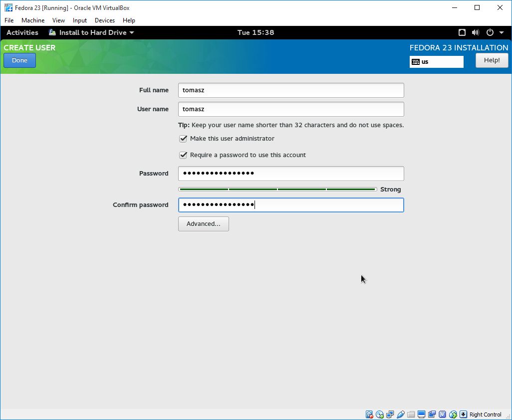
Task: Click the optical drive status icon
Action: tap(380, 415)
